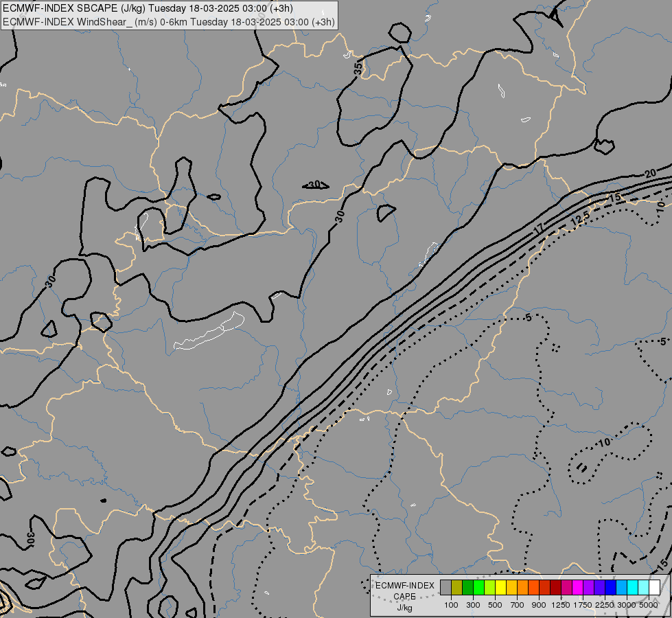The width and height of the screenshot is (672, 618).
Task: Select the pure yellow legend swatch
Action: click(500, 587)
